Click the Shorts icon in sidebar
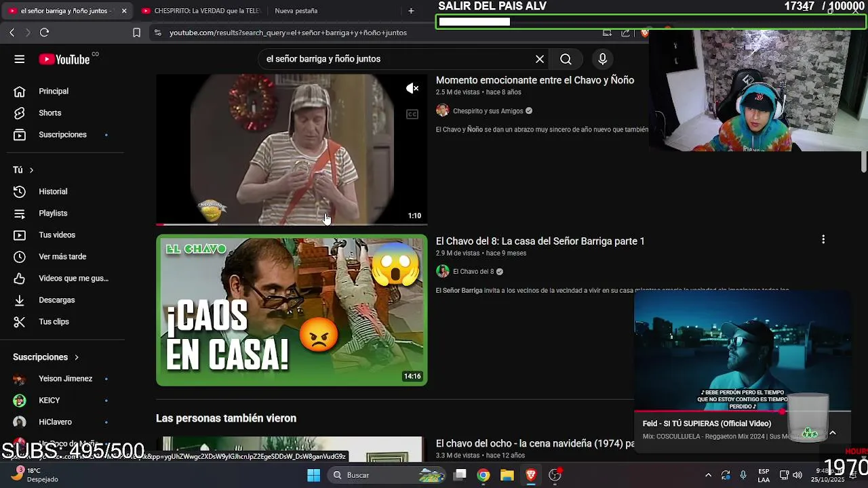This screenshot has width=868, height=488. [20, 113]
